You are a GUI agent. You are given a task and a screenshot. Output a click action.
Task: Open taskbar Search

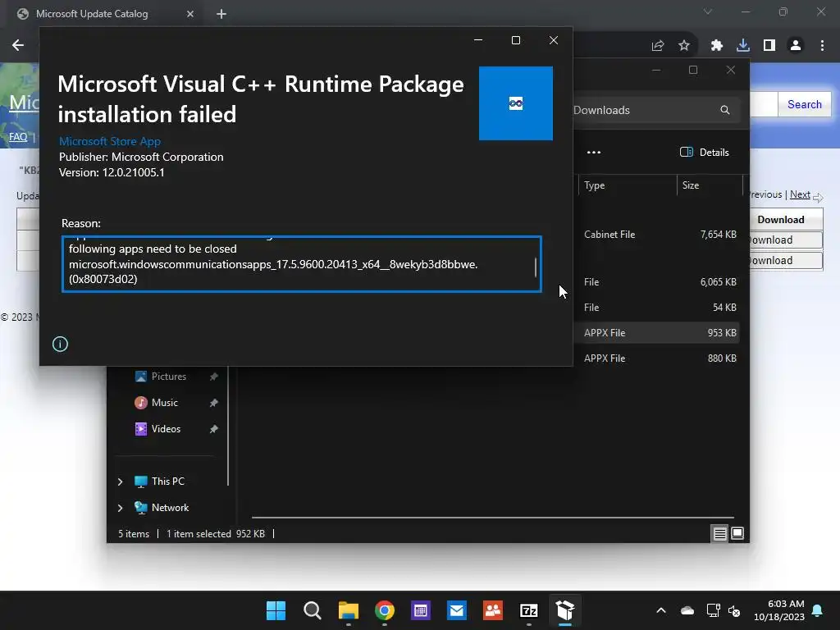coord(312,610)
